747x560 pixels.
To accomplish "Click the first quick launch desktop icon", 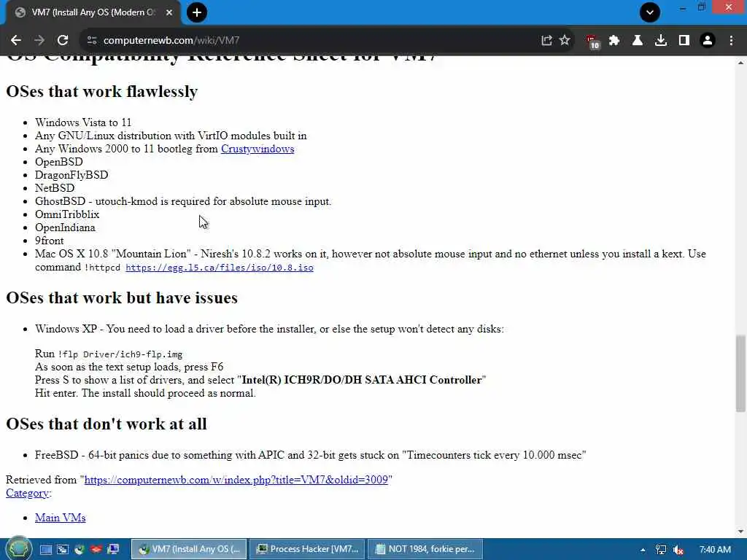I will (45, 550).
